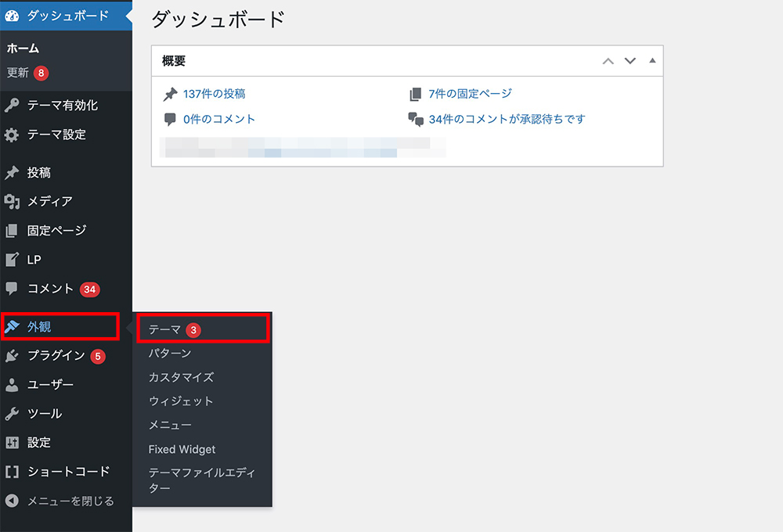Open the ダッシュボード menu item
This screenshot has height=532, width=783.
pos(66,16)
